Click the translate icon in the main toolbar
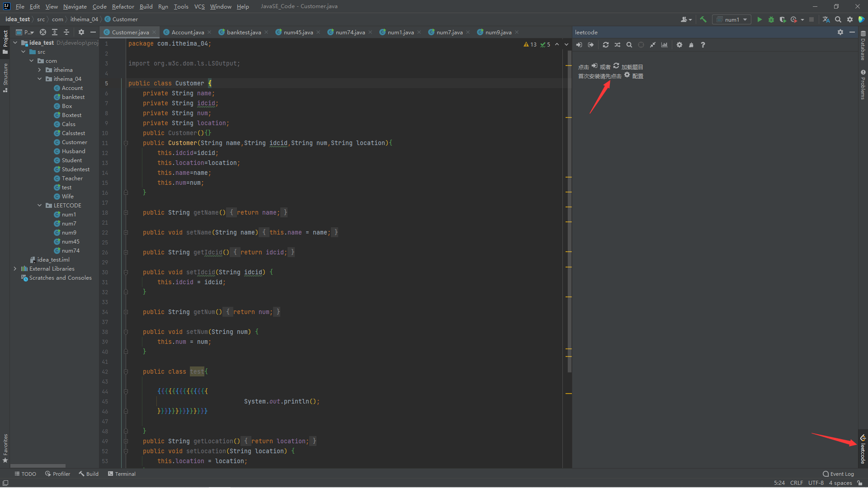This screenshot has height=488, width=868. tap(826, 19)
